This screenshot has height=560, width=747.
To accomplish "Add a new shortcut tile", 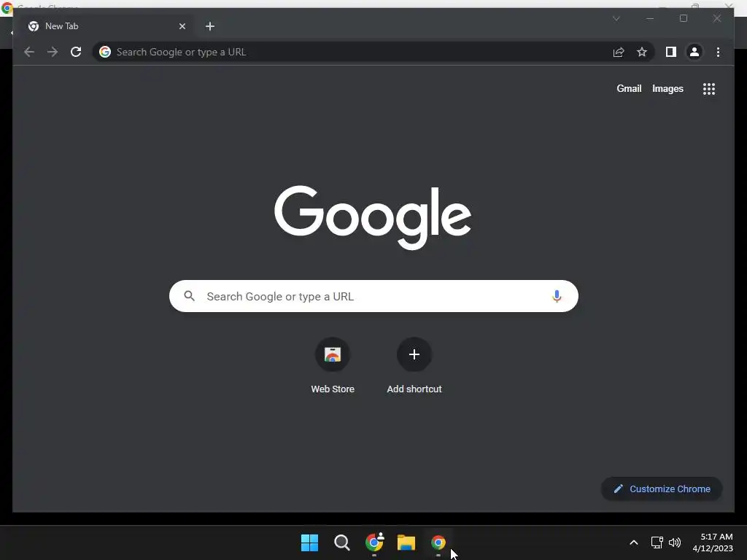I will click(414, 366).
